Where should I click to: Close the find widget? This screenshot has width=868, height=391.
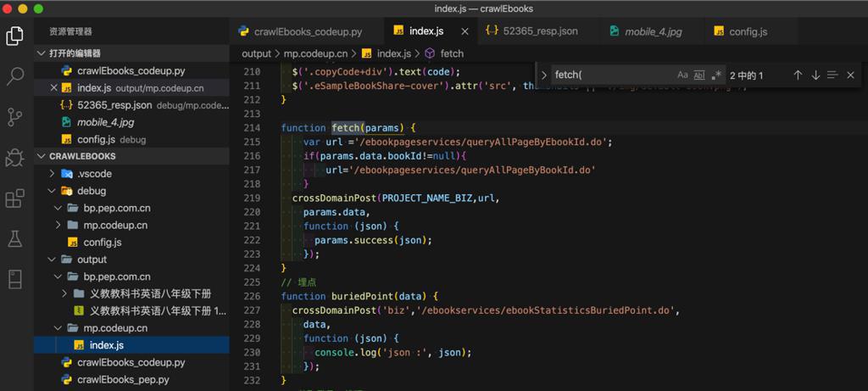pyautogui.click(x=850, y=75)
